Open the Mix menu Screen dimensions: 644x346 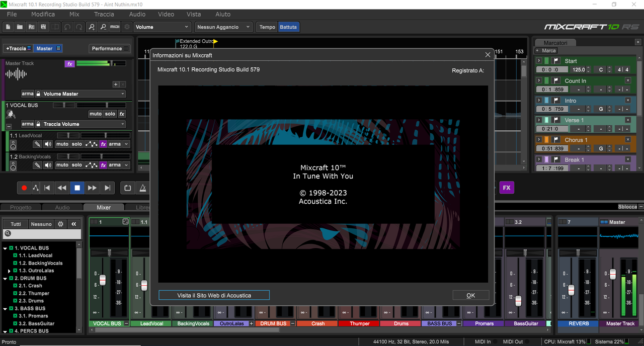(x=74, y=14)
